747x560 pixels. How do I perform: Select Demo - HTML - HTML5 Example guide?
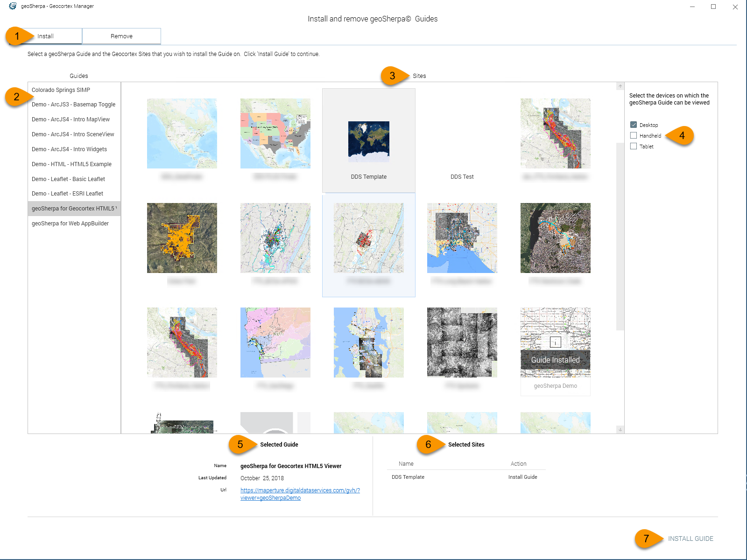74,164
